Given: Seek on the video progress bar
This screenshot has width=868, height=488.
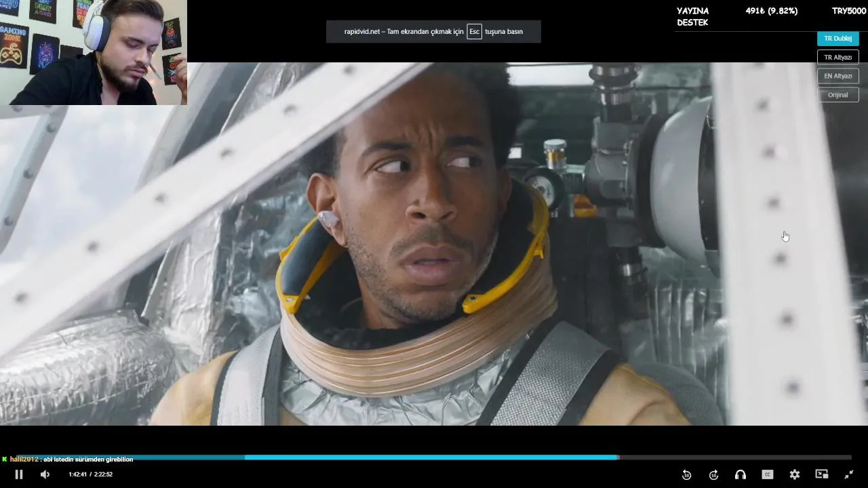Looking at the screenshot, I should [434, 457].
